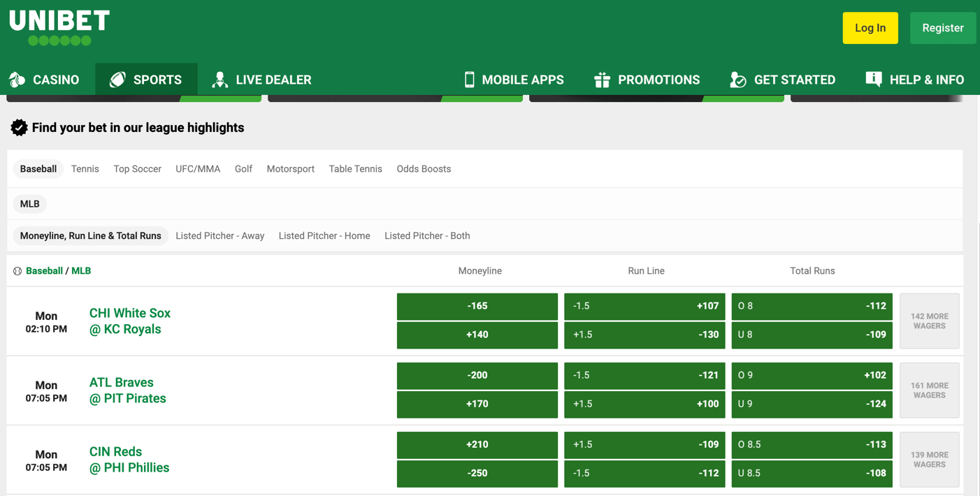The height and width of the screenshot is (496, 980).
Task: Click the Register button
Action: 943,28
